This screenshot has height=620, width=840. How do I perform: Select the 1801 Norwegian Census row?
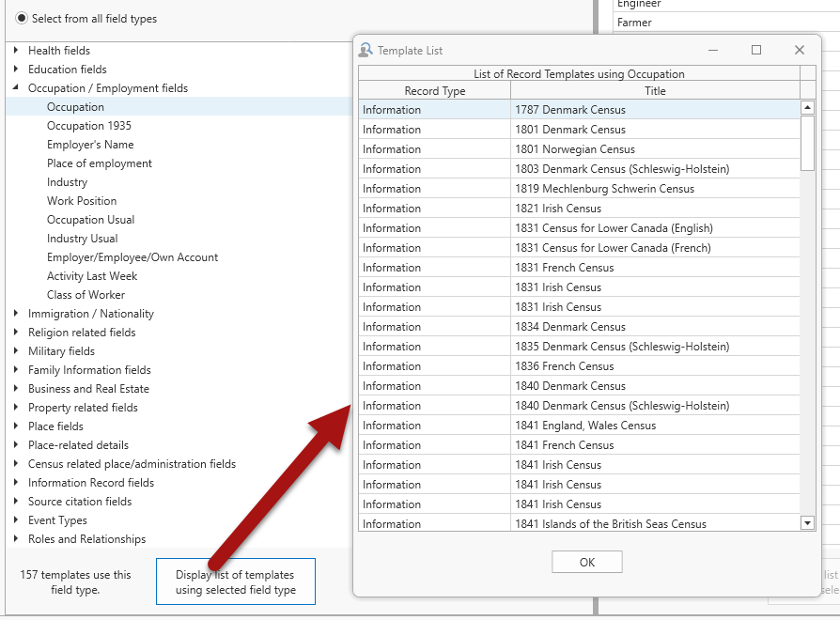click(x=579, y=148)
